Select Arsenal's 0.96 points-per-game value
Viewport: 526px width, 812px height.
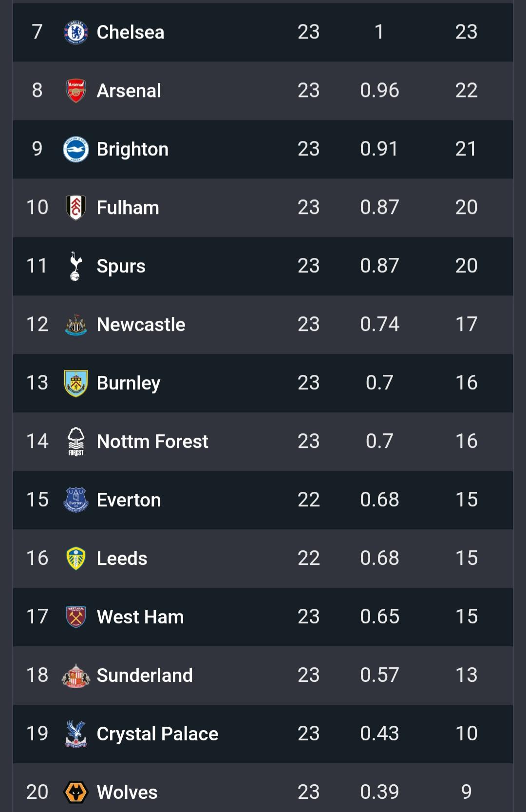pos(379,91)
